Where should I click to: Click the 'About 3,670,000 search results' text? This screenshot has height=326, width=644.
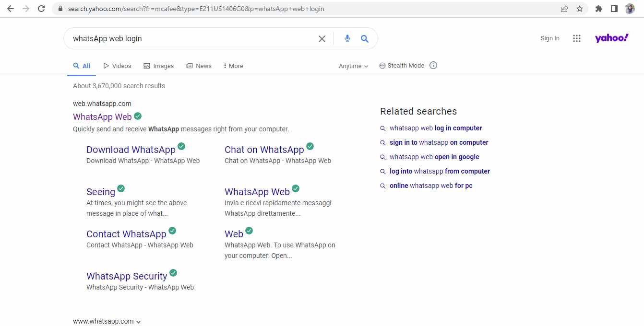pyautogui.click(x=119, y=86)
